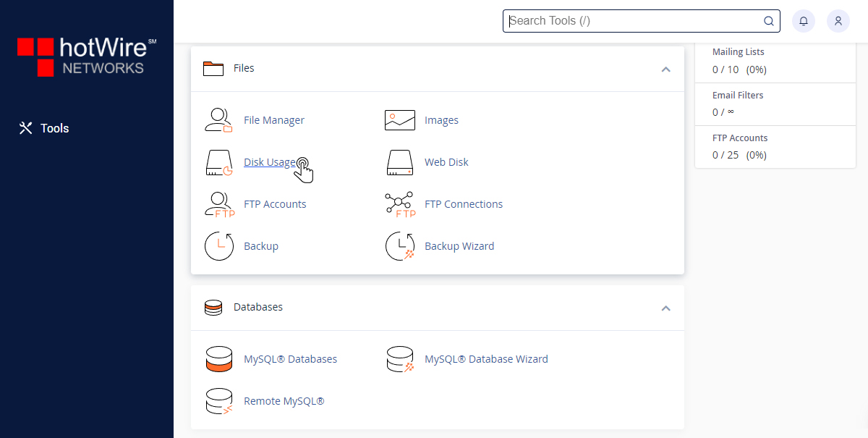The width and height of the screenshot is (868, 438).
Task: Click the Images picture icon
Action: point(399,120)
